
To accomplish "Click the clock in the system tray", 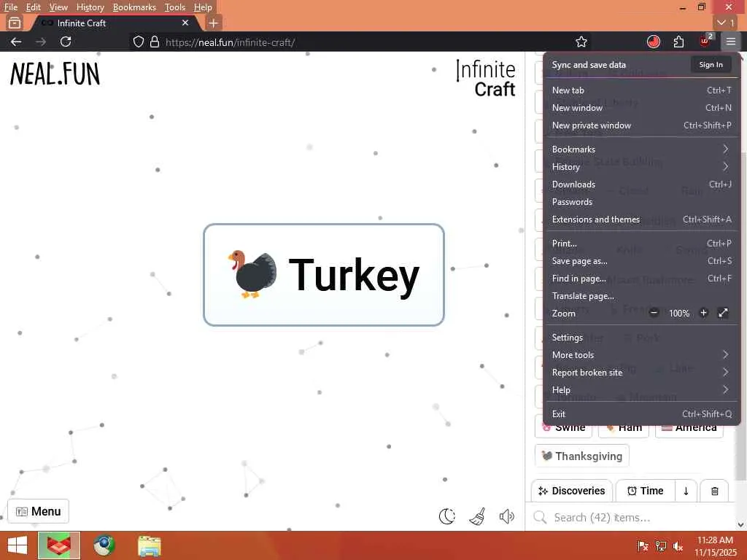I will click(x=715, y=546).
